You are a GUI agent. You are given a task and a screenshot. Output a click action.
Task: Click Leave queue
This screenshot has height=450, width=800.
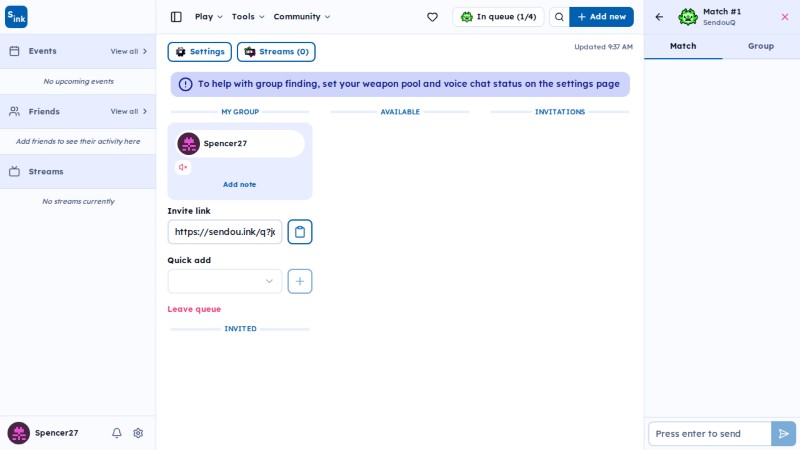click(194, 309)
